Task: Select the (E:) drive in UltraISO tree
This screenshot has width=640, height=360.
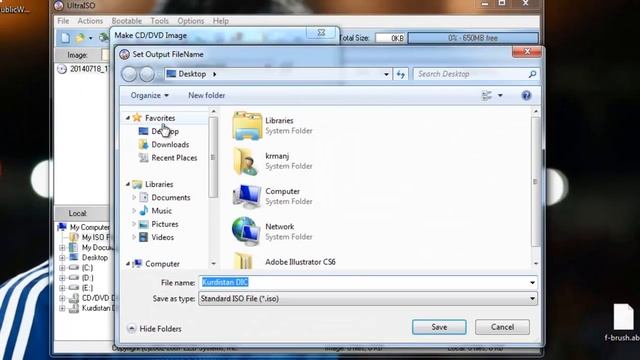Action: click(x=87, y=288)
